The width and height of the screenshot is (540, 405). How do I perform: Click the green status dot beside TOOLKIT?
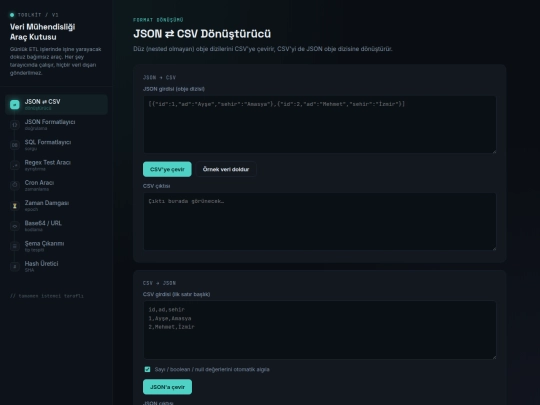point(12,15)
